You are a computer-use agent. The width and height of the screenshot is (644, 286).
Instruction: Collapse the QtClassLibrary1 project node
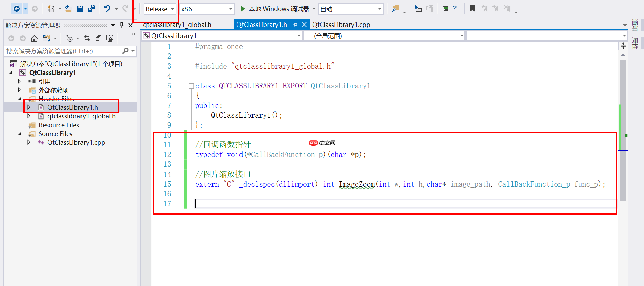point(11,73)
